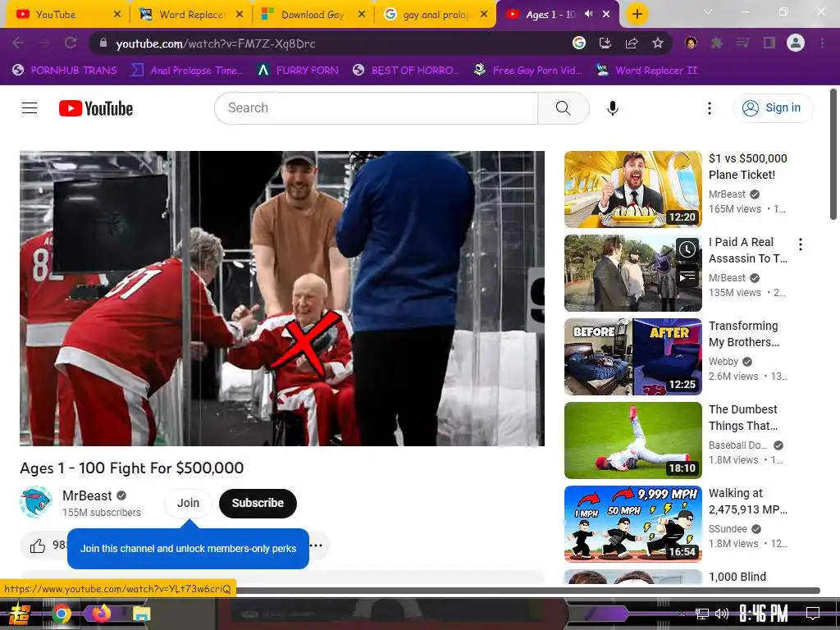Go back with the browser back arrow
The image size is (840, 630).
coord(18,43)
